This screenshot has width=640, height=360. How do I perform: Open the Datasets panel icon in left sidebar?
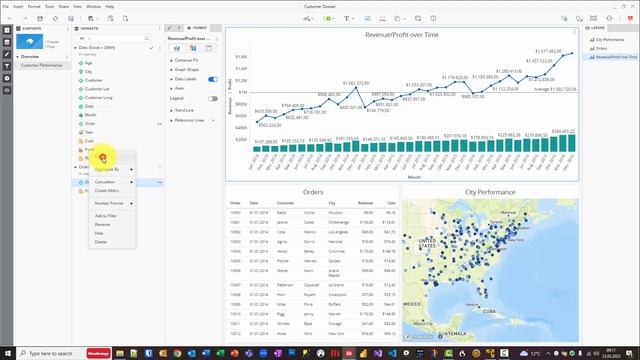coord(7,42)
